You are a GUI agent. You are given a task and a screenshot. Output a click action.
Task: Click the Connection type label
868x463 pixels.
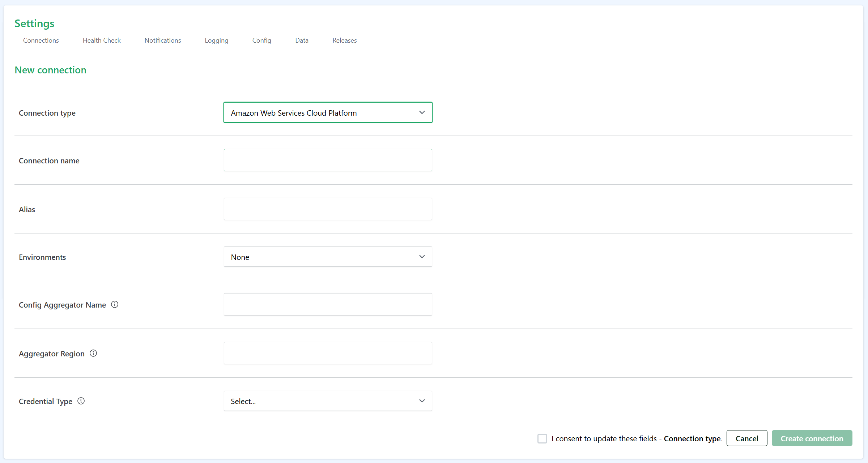point(47,113)
